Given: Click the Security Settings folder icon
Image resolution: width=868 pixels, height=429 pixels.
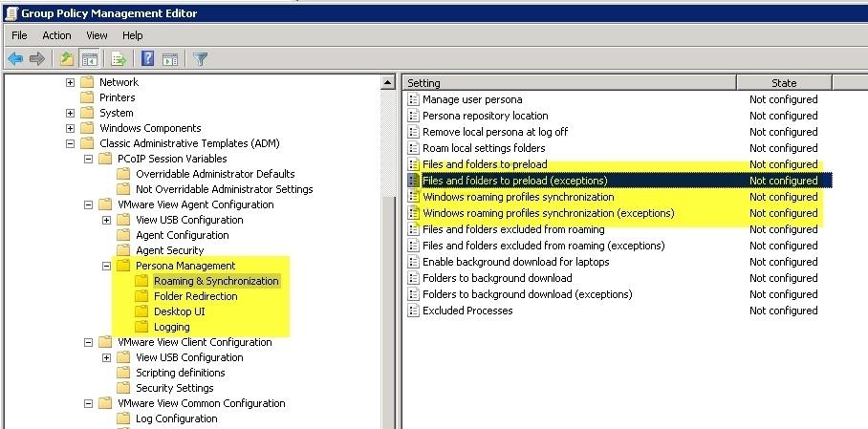Looking at the screenshot, I should 123,388.
